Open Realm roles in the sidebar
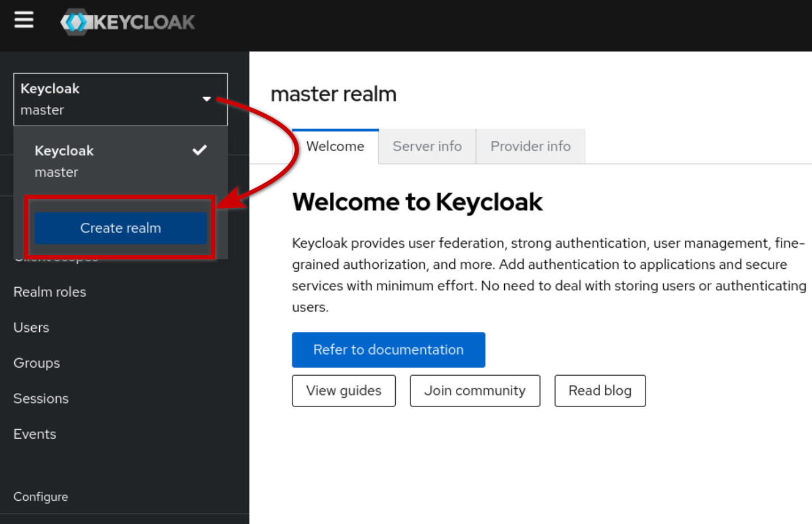The height and width of the screenshot is (524, 812). [50, 292]
